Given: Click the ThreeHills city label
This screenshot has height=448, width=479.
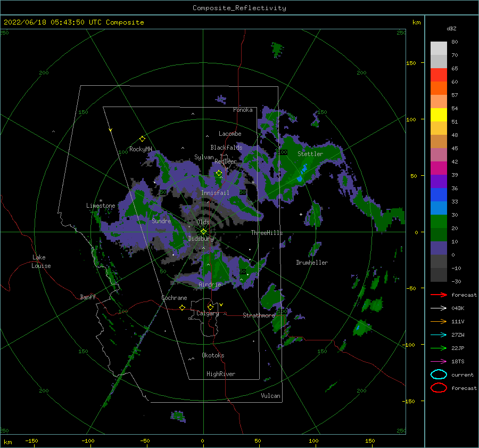Looking at the screenshot, I should 267,233.
